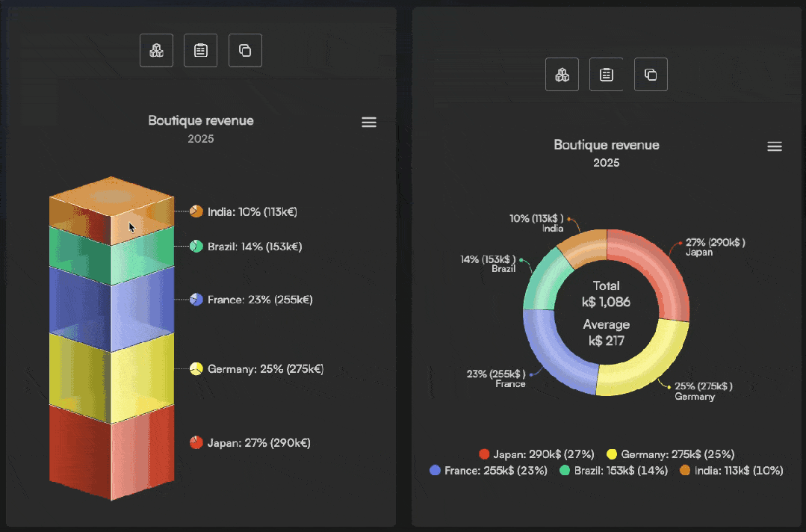This screenshot has height=532, width=806.
Task: Toggle Brazil legend item under donut chart
Action: coord(614,470)
